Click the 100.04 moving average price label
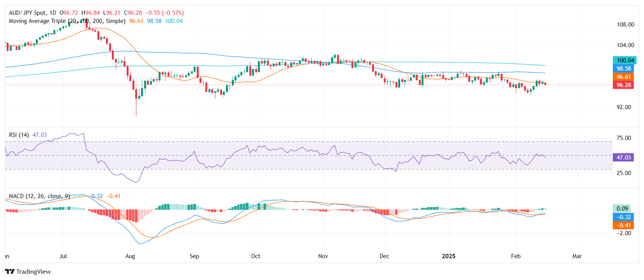The image size is (644, 280). click(x=625, y=60)
